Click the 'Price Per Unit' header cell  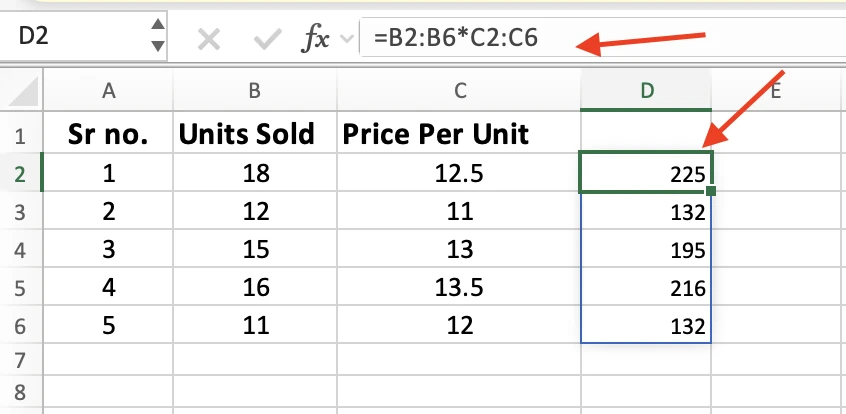pos(459,134)
